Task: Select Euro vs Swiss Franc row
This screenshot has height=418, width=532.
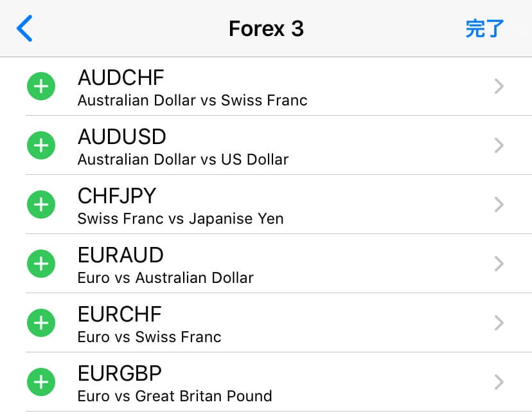Action: [279, 323]
